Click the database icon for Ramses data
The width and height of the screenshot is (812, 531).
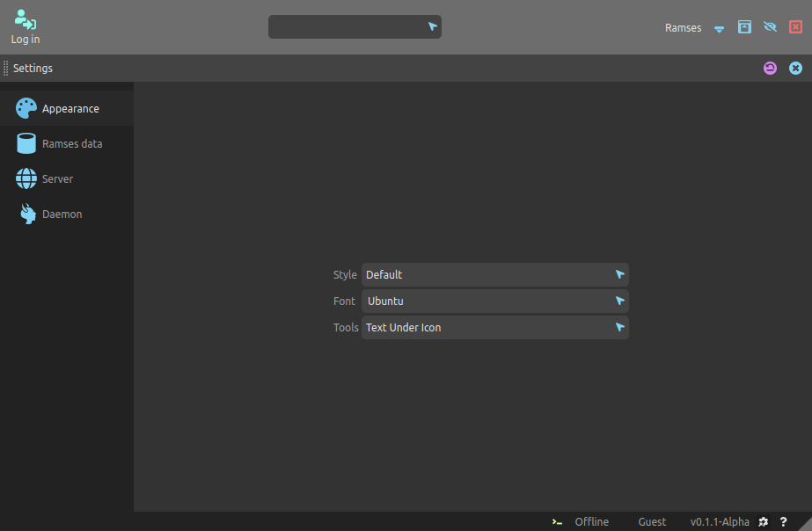coord(26,144)
